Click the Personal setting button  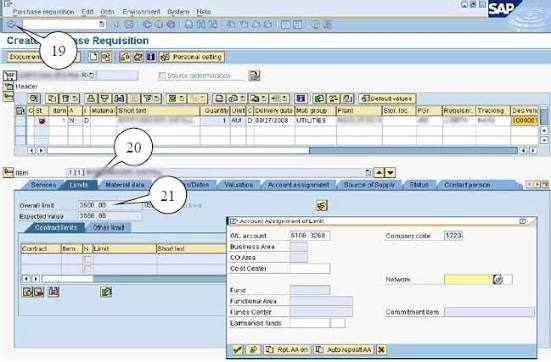click(x=192, y=57)
